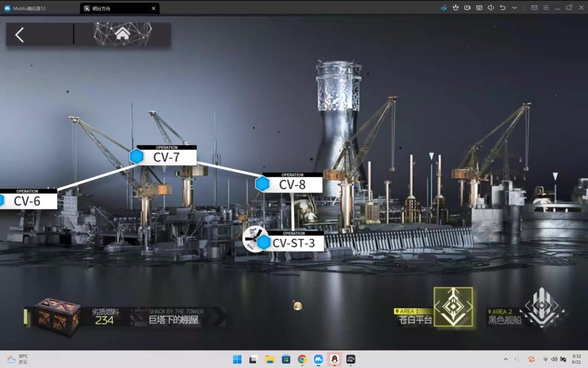Image resolution: width=588 pixels, height=368 pixels.
Task: Close the Arknights emulator tab
Action: click(154, 8)
